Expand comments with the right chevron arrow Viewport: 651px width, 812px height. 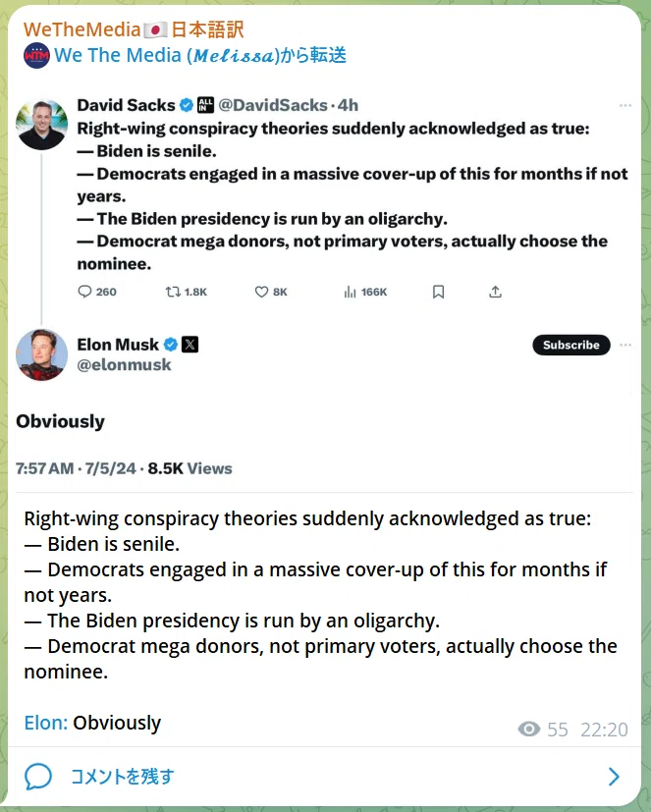614,777
